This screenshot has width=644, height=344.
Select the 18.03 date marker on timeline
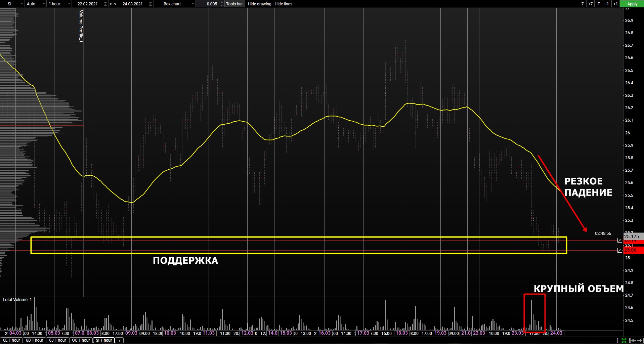(402, 333)
